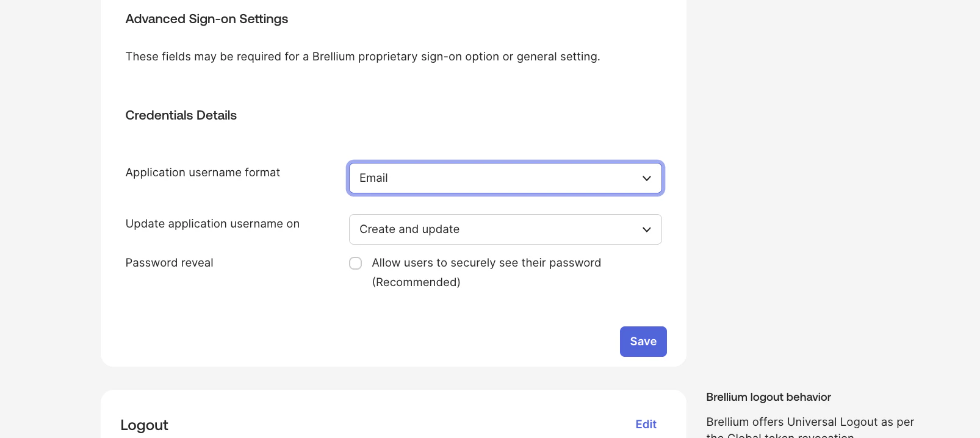Click the Logout section header
The width and height of the screenshot is (980, 438).
tap(144, 425)
